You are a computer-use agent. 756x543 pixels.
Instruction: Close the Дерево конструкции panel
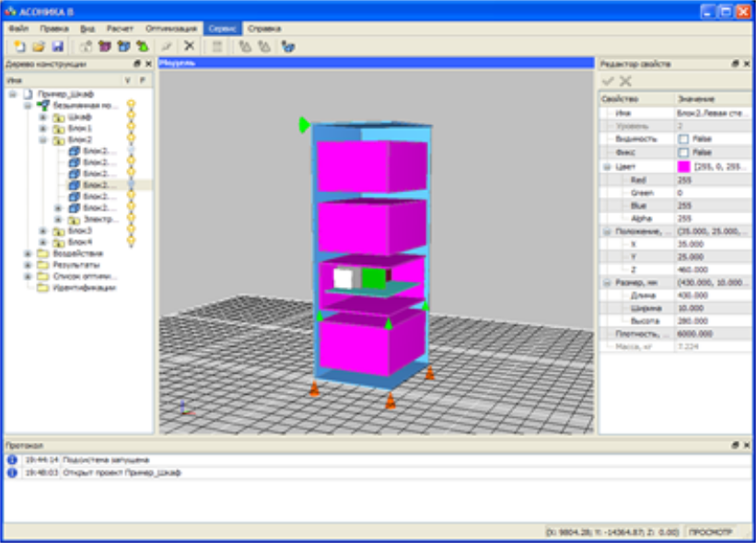[149, 64]
